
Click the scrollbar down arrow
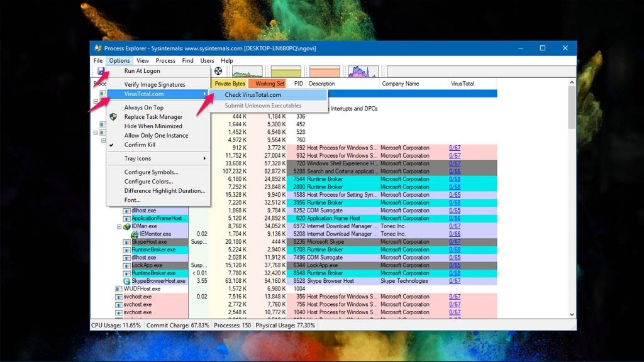(572, 315)
